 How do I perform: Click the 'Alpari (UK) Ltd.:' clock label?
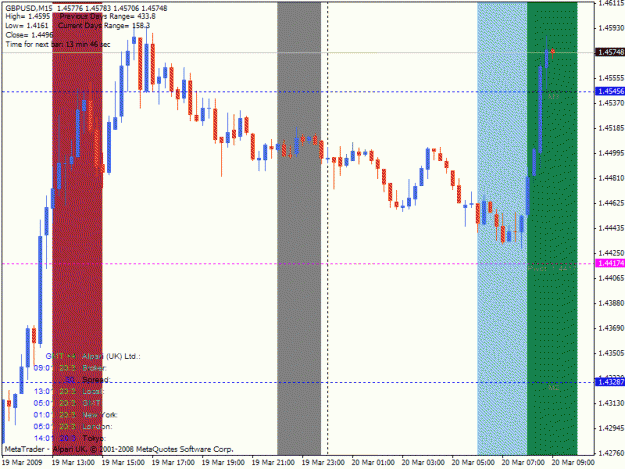coord(111,356)
